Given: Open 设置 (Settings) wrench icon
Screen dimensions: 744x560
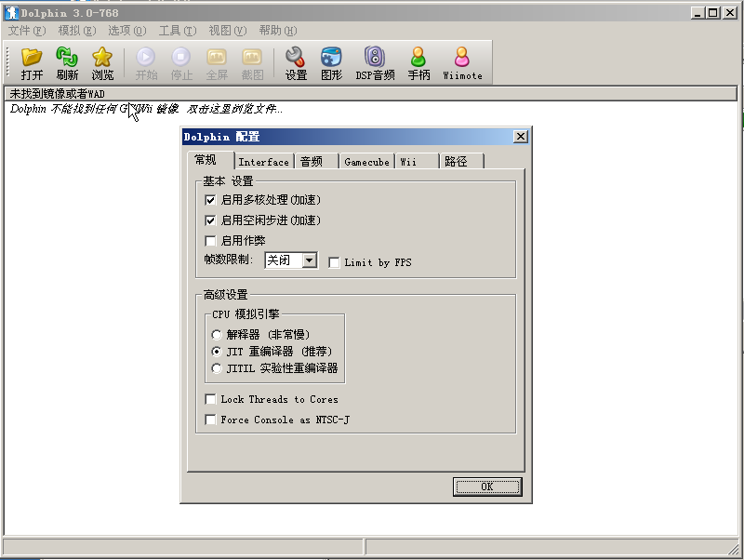Looking at the screenshot, I should click(296, 63).
